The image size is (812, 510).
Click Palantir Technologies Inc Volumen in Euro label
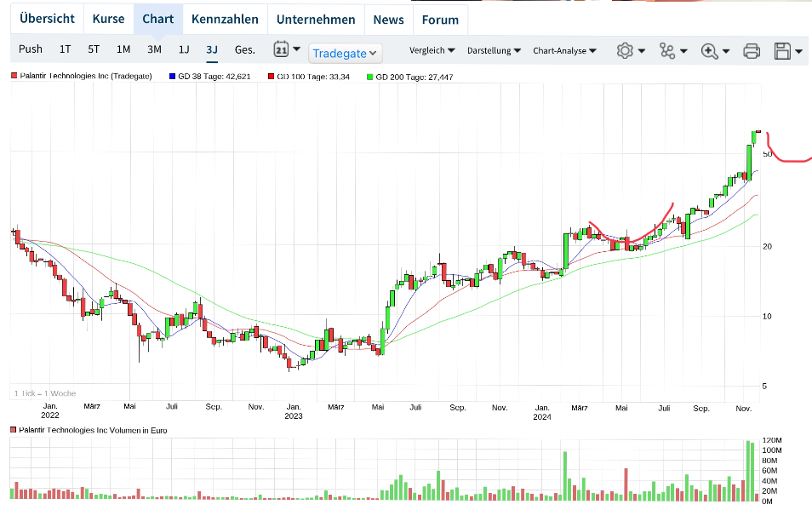coord(94,430)
